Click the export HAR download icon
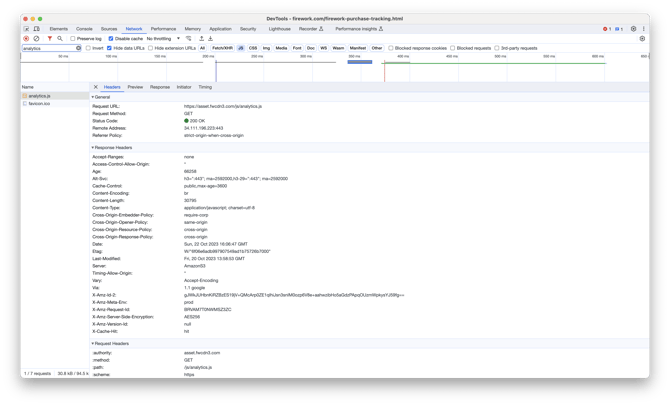The height and width of the screenshot is (405, 670). click(210, 38)
